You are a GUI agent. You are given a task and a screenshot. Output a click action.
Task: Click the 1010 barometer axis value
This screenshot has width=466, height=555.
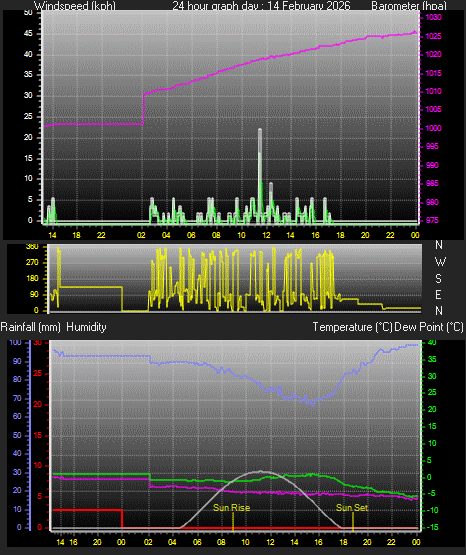point(433,91)
